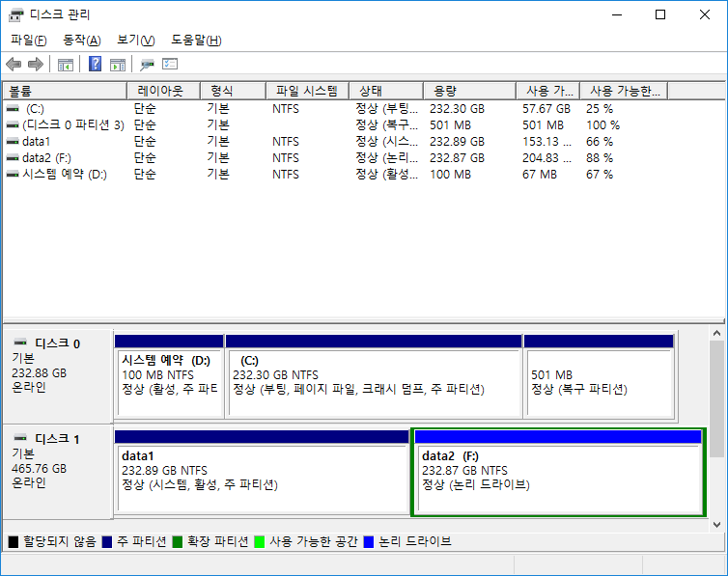Toggle the console tree pane icon

(x=66, y=65)
